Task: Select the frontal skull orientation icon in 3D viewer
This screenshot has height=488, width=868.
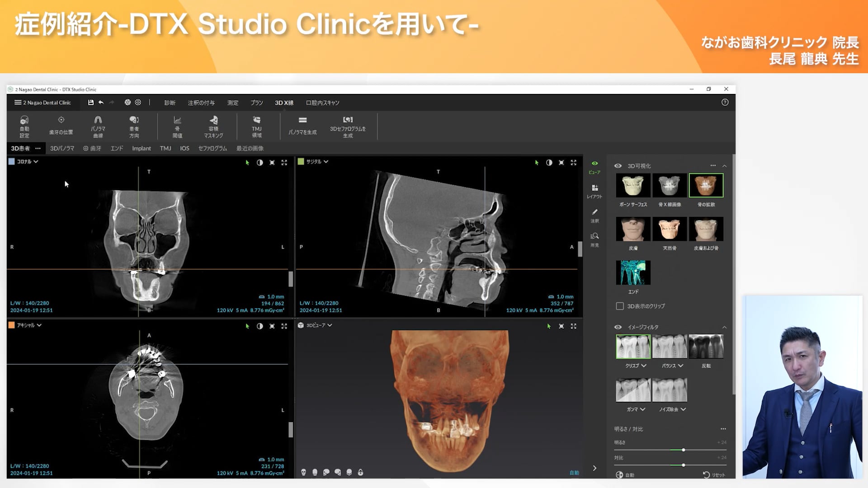Action: [x=303, y=472]
